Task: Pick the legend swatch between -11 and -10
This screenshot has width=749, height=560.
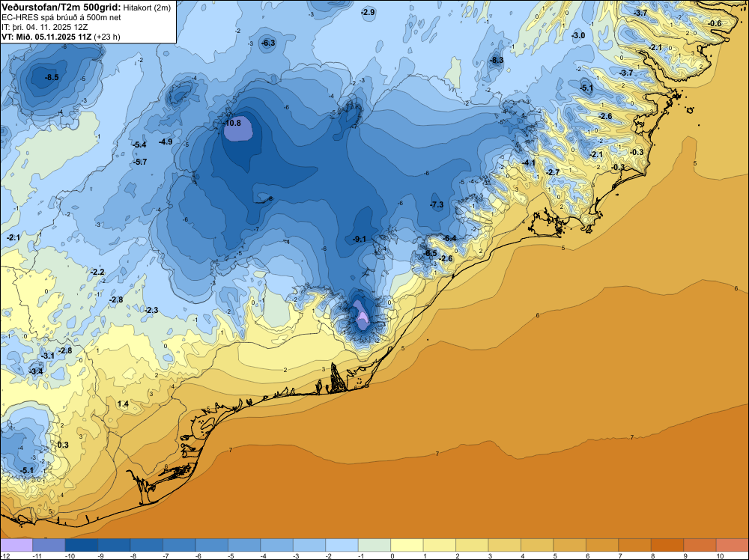Action: coord(49,545)
